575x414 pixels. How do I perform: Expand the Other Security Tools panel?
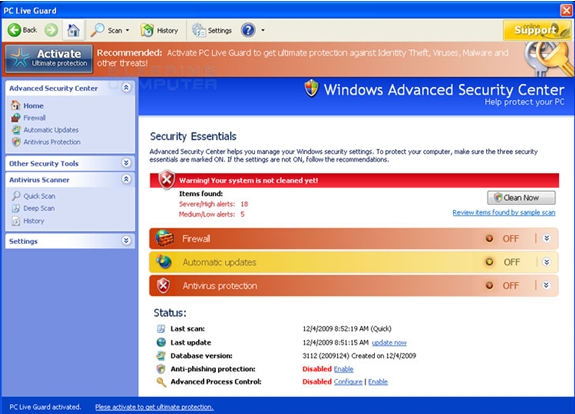(126, 162)
